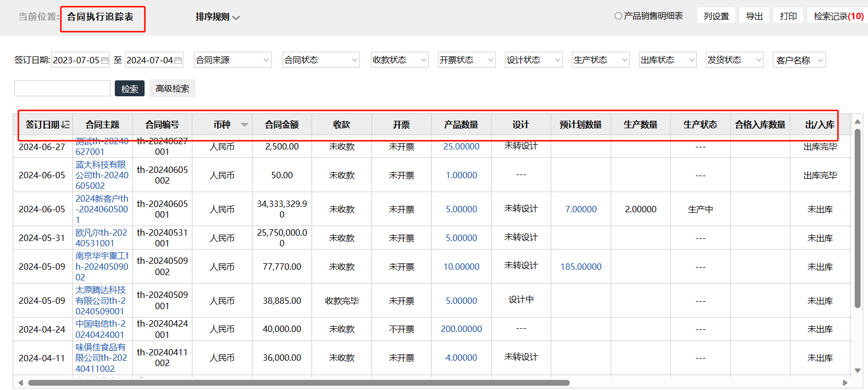Open contract link 欧凡尔th-20240531001

coord(102,238)
